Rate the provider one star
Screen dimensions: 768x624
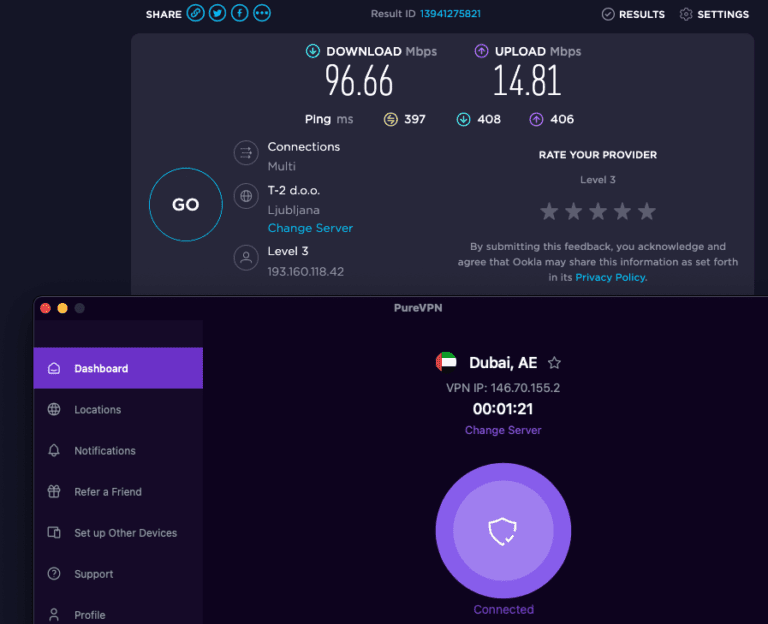549,212
